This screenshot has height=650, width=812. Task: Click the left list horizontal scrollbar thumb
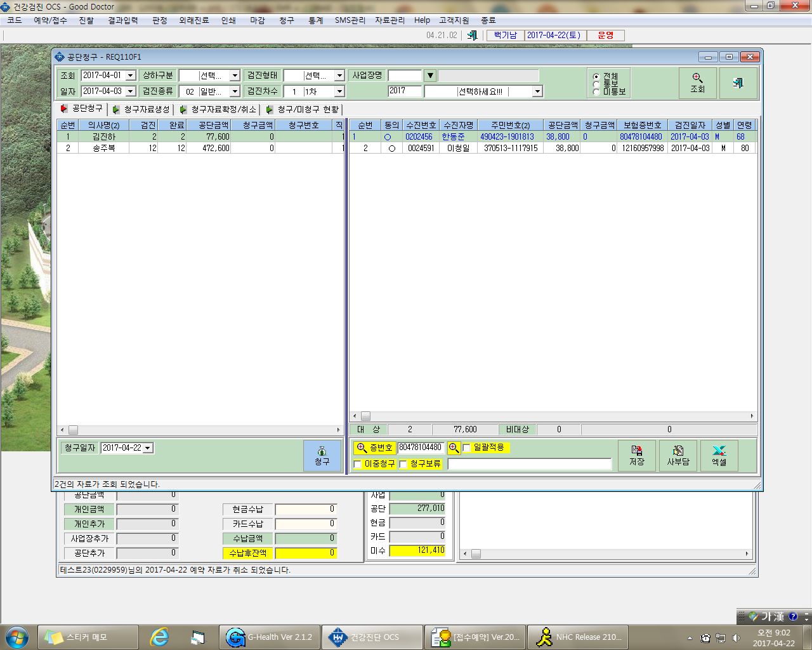73,430
